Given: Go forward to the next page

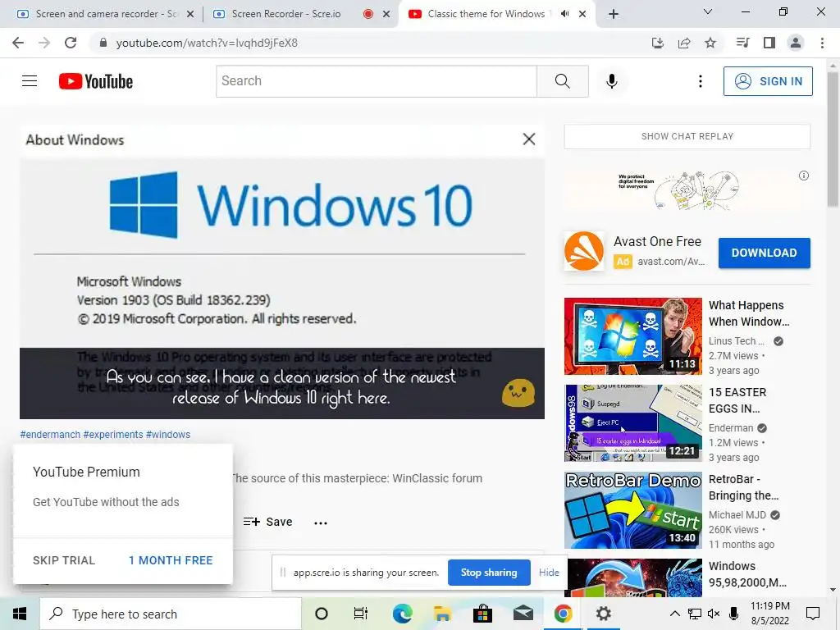Looking at the screenshot, I should [44, 43].
